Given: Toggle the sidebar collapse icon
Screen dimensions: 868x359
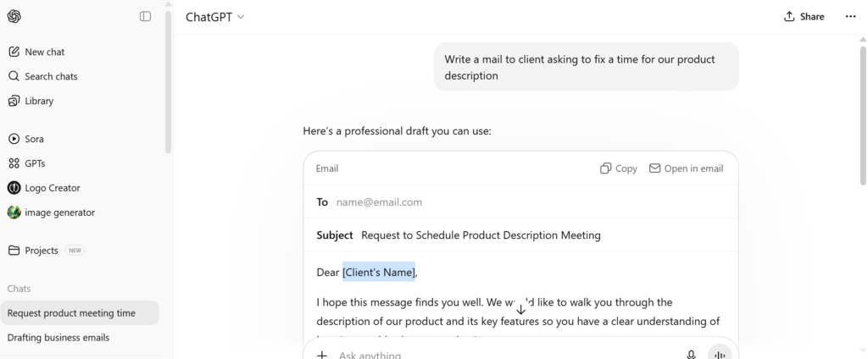Looking at the screenshot, I should (x=145, y=16).
